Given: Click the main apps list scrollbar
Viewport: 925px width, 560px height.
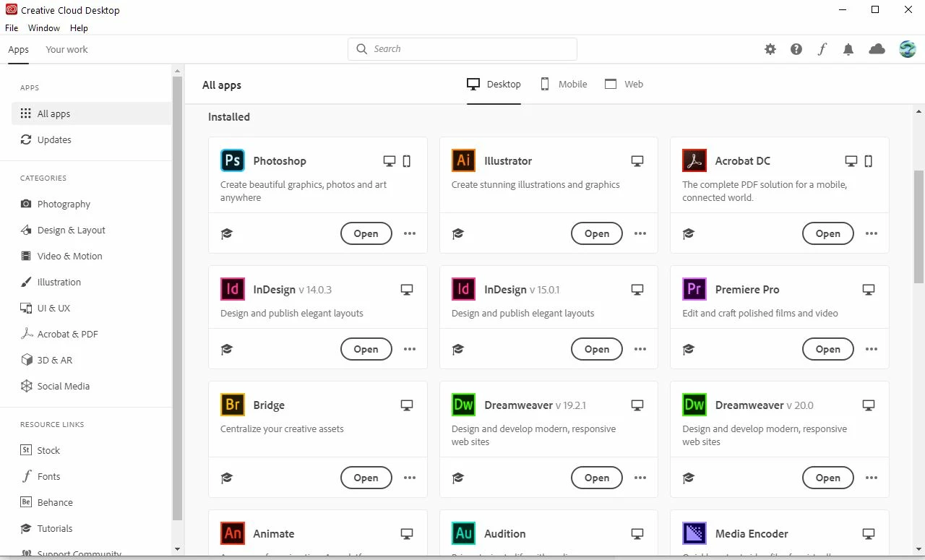Looking at the screenshot, I should click(918, 227).
